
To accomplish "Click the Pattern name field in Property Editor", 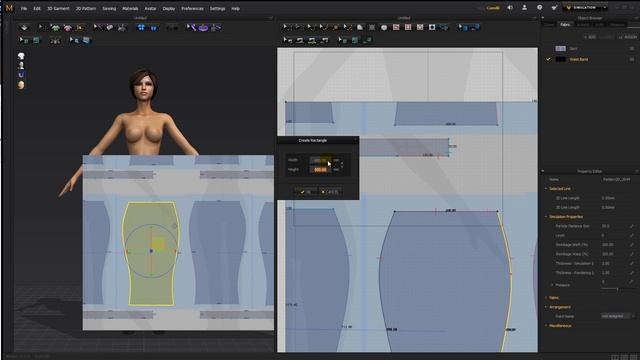I will 616,179.
